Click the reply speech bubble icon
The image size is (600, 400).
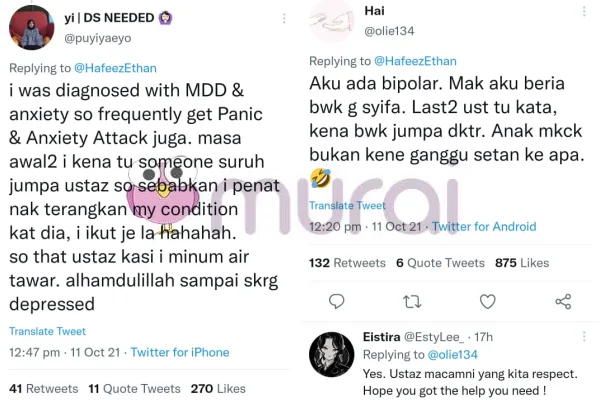[336, 302]
